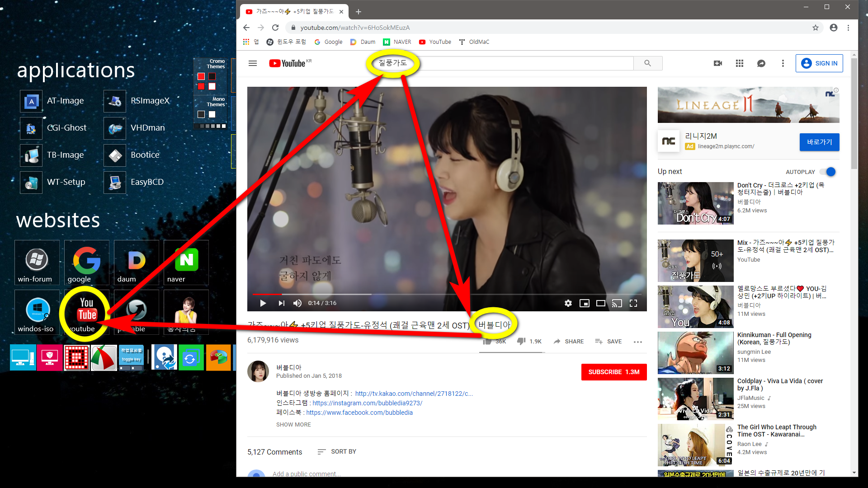Open the Don't Cry video thumbnail
This screenshot has height=488, width=868.
click(x=695, y=203)
